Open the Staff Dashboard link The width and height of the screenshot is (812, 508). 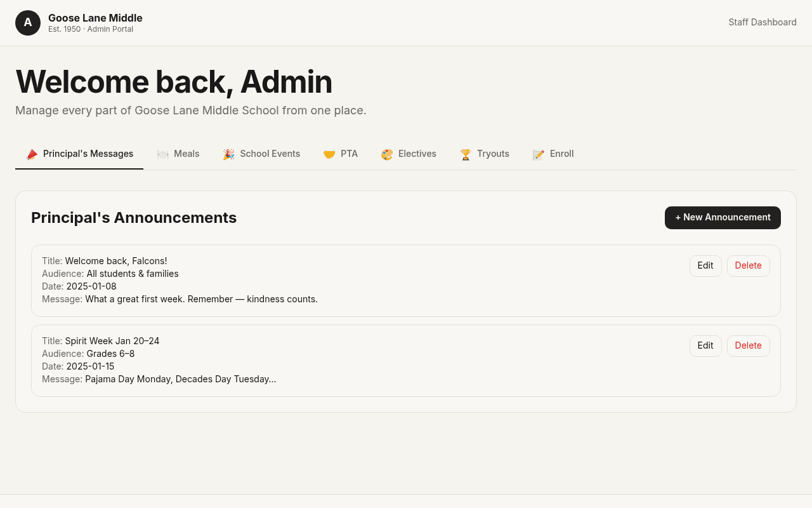pyautogui.click(x=763, y=22)
